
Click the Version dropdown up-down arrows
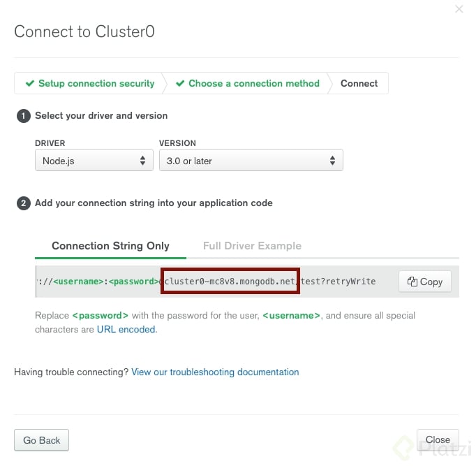332,161
